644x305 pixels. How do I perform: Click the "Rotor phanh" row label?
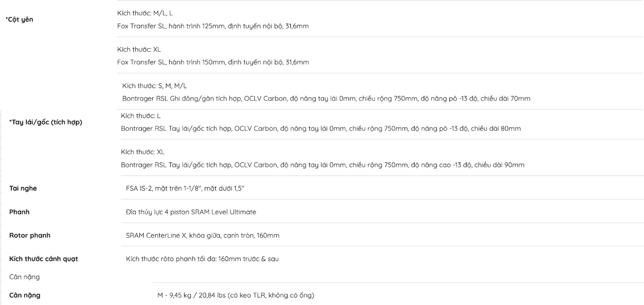(x=30, y=235)
